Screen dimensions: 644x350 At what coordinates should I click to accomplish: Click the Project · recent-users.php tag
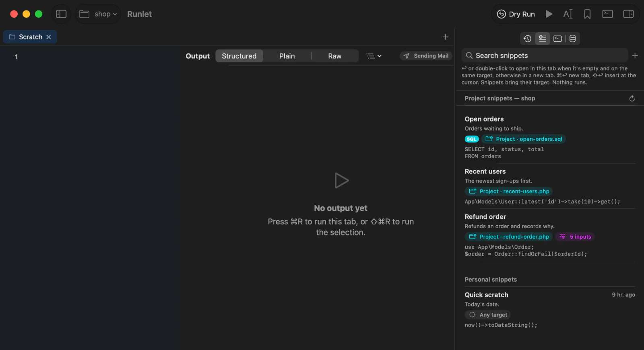(509, 191)
